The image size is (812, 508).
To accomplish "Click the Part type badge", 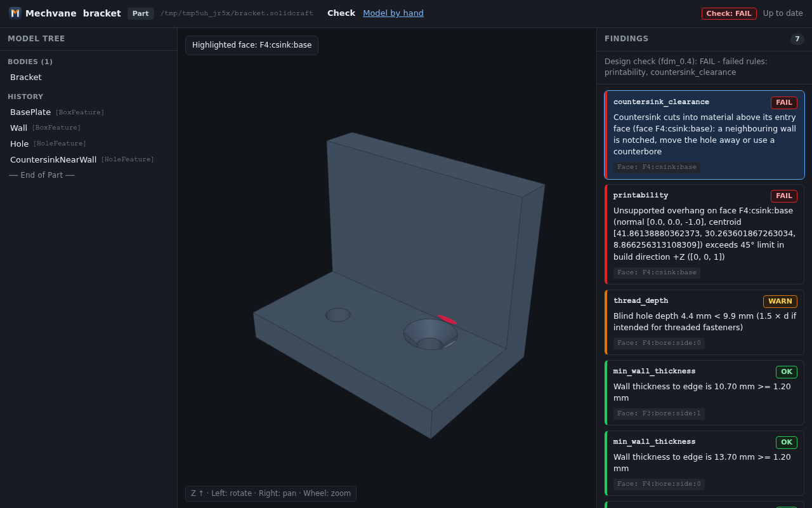I will (141, 13).
